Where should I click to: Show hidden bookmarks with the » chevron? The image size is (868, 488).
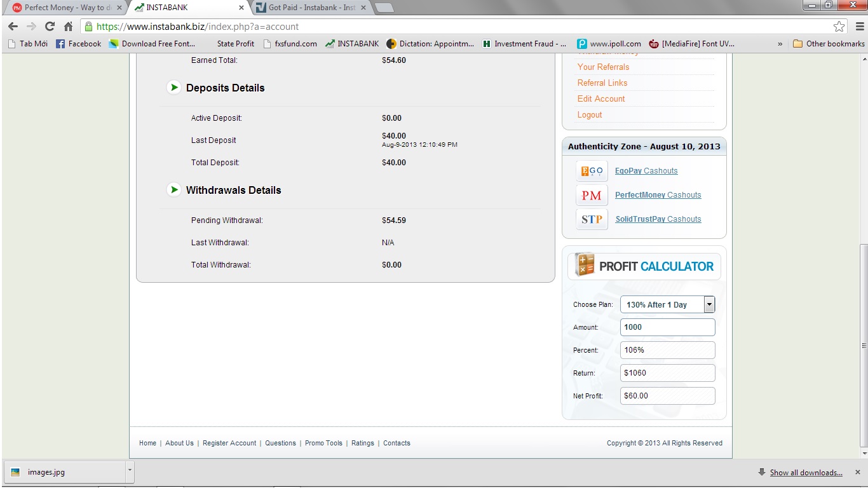(780, 44)
